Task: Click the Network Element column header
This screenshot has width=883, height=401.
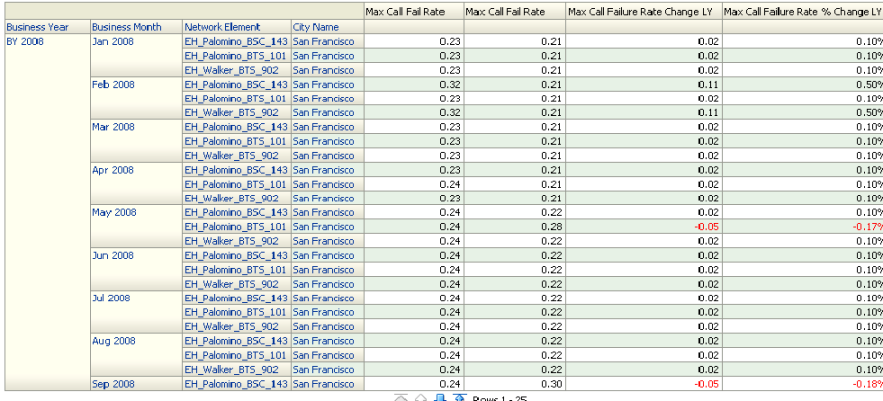Action: pyautogui.click(x=222, y=27)
